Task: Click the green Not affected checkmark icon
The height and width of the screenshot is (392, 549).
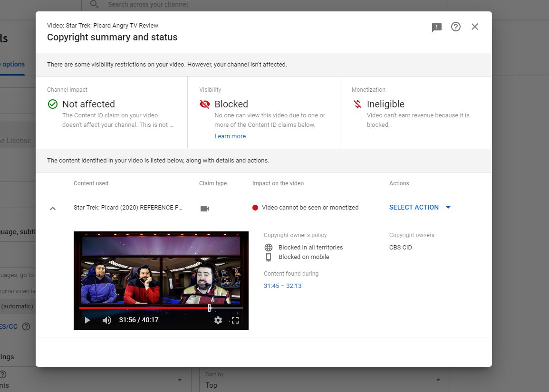Action: 52,104
